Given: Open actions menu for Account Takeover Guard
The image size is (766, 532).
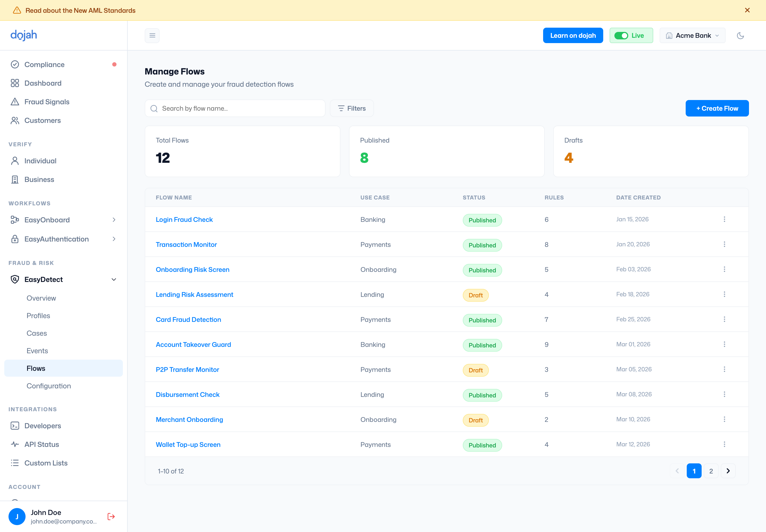Looking at the screenshot, I should [724, 344].
